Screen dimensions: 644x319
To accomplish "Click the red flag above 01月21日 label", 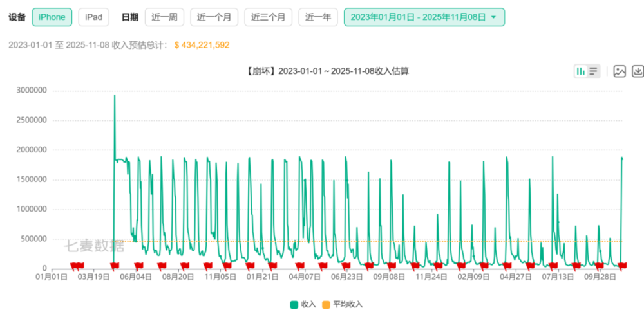I will [x=272, y=265].
